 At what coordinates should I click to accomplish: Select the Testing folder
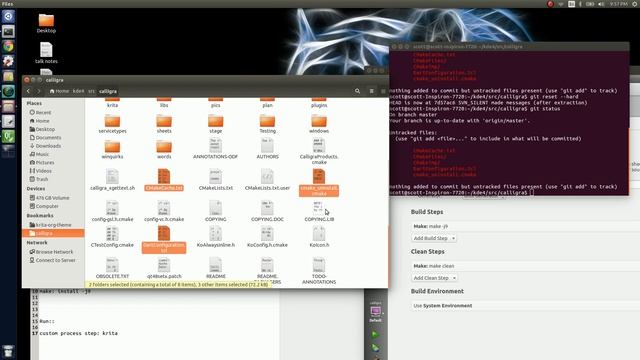(267, 124)
